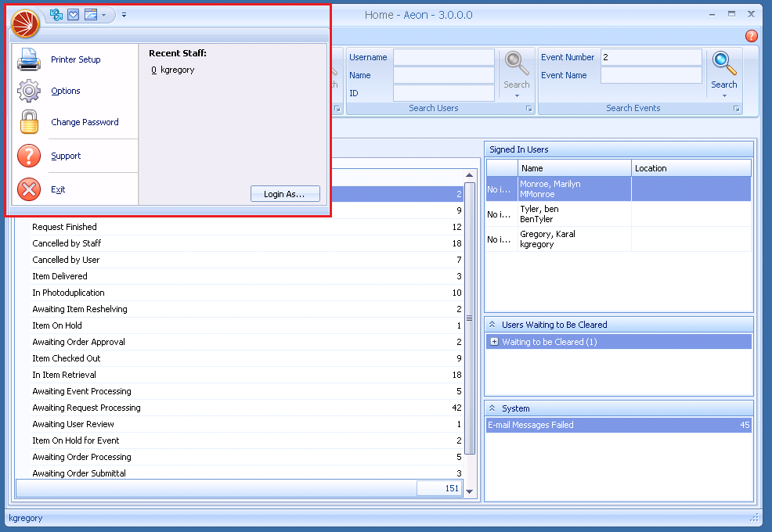Collapse the Users Waiting to Be Cleared panel
The height and width of the screenshot is (532, 772).
[x=492, y=325]
